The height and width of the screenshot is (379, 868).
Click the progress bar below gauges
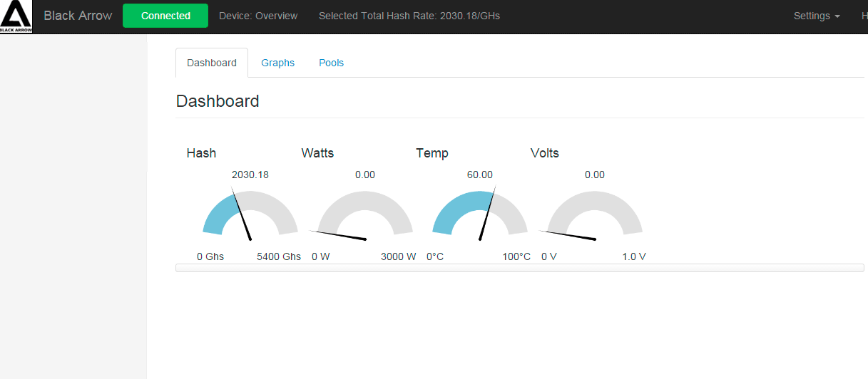(x=520, y=268)
